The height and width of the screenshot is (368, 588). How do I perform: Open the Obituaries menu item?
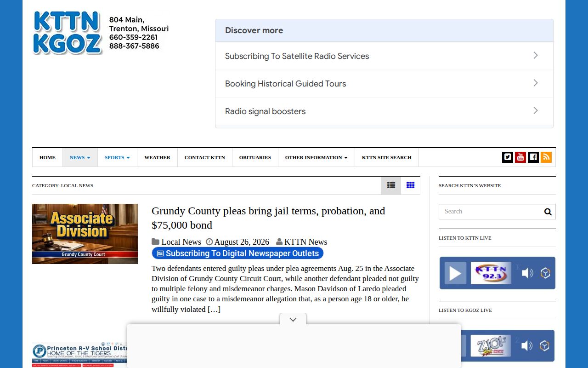pyautogui.click(x=255, y=157)
